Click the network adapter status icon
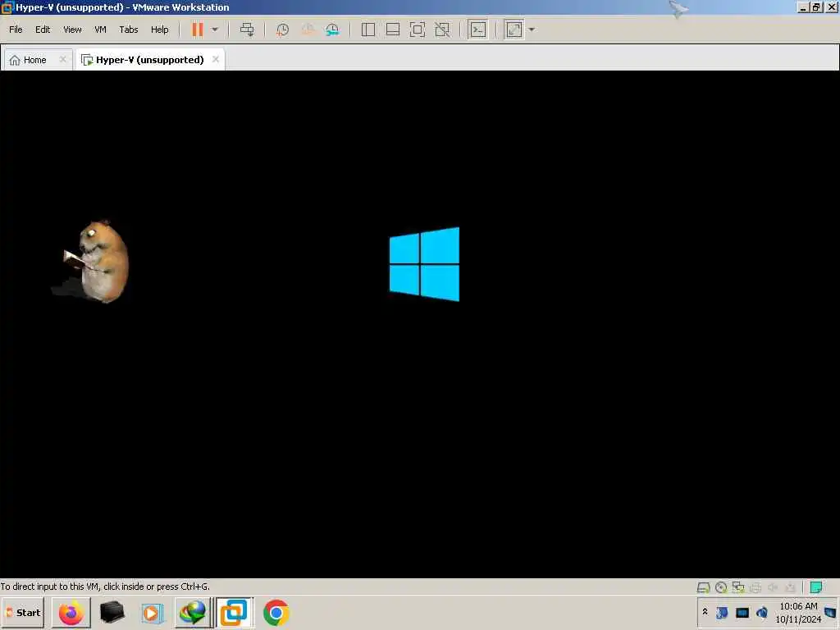840x630 pixels. click(738, 587)
